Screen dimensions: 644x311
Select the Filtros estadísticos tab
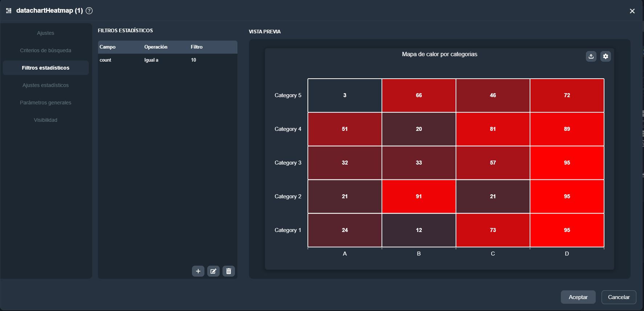point(46,68)
